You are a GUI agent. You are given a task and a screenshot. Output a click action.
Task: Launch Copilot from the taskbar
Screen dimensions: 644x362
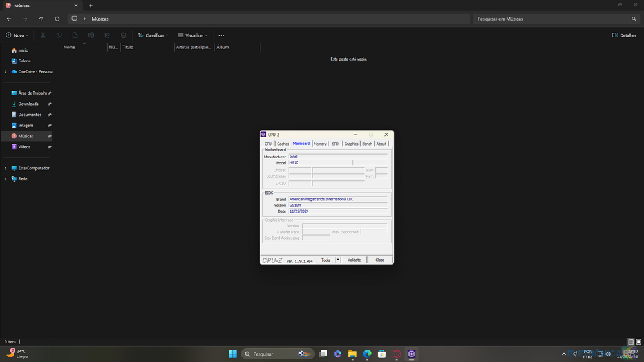pos(338,354)
